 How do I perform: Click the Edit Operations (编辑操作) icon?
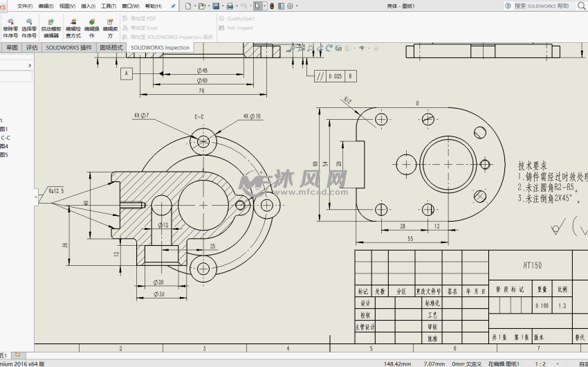(x=91, y=21)
